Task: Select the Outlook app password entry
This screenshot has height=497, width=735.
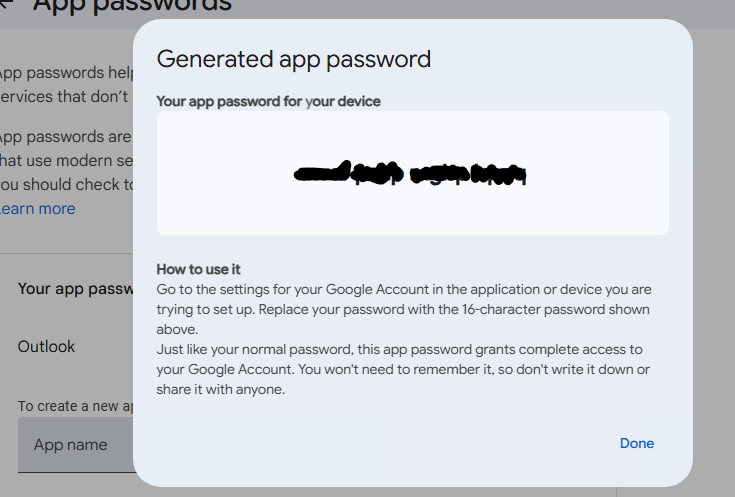Action: tap(47, 347)
